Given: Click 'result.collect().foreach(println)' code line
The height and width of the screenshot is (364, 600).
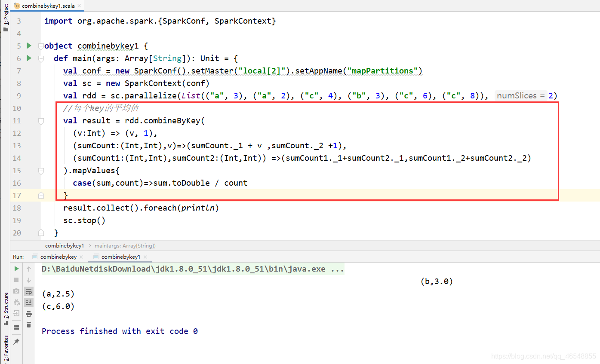Looking at the screenshot, I should [141, 208].
